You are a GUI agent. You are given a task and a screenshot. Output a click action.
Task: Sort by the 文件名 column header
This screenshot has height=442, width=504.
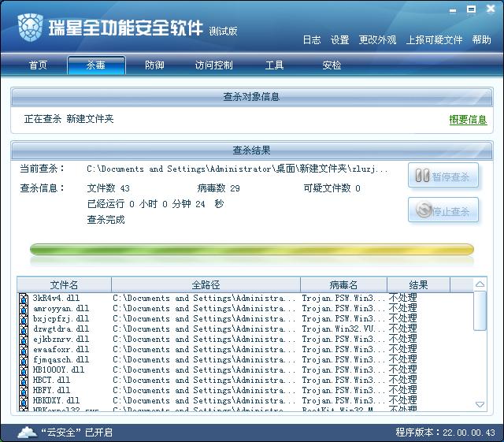click(64, 284)
